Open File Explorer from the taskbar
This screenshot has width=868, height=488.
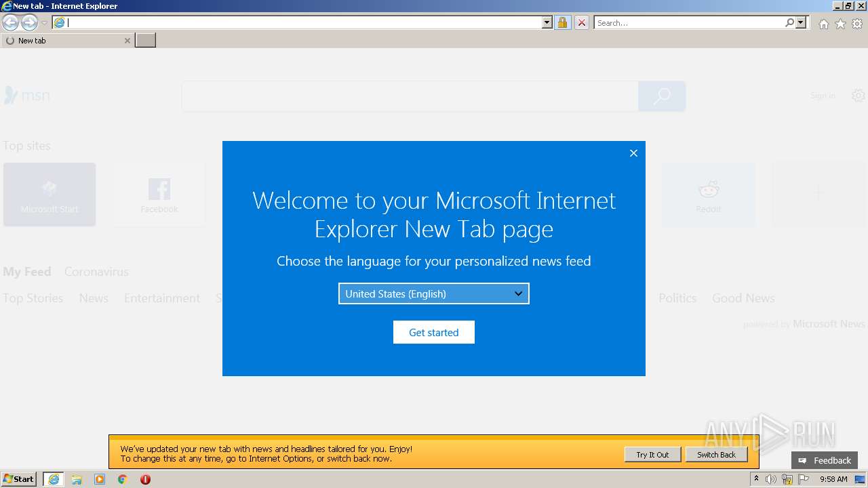77,479
